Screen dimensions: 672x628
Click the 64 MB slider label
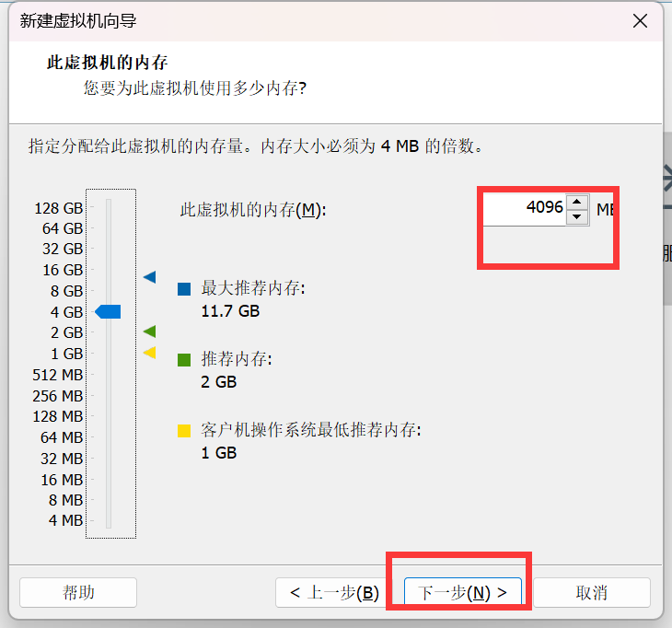[62, 437]
